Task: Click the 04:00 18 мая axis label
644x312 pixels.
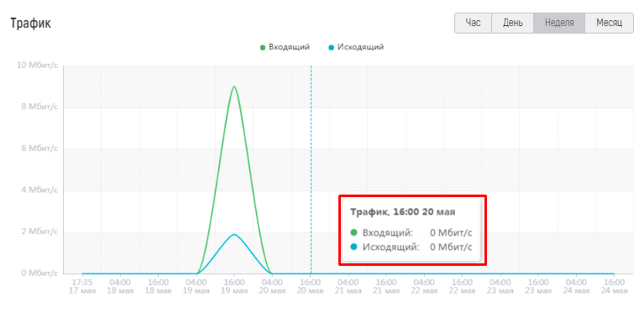Action: 120,287
